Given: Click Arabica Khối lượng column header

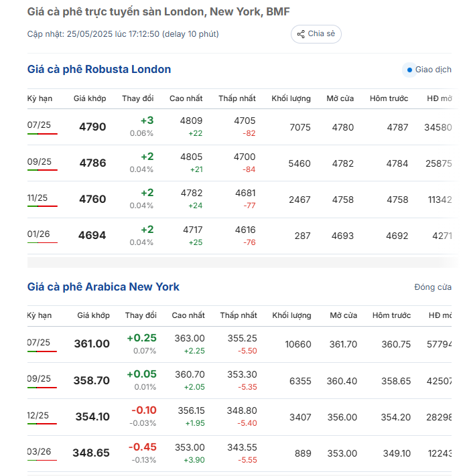Looking at the screenshot, I should coord(291,315).
